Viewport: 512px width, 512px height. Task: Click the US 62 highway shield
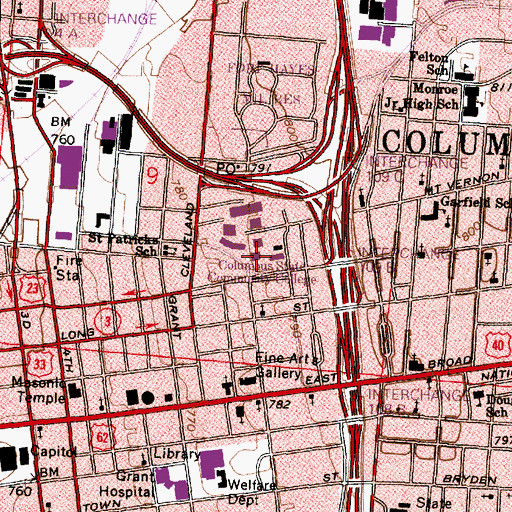click(102, 437)
